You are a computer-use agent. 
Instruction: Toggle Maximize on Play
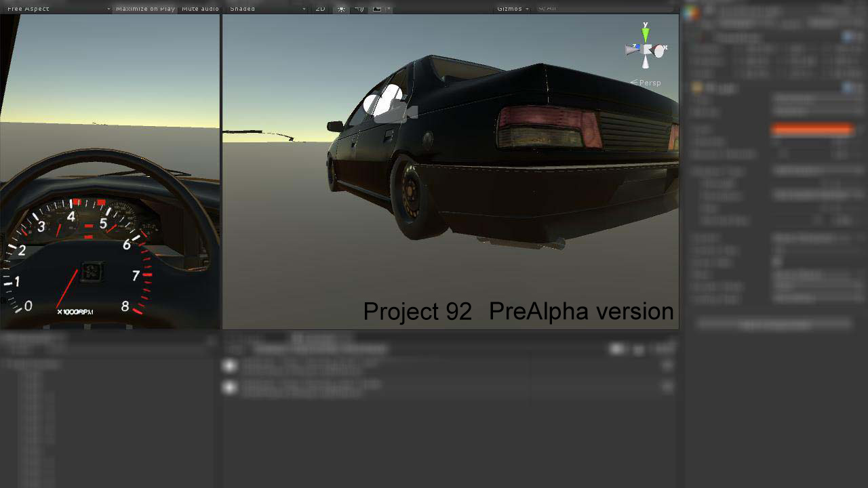[x=144, y=9]
